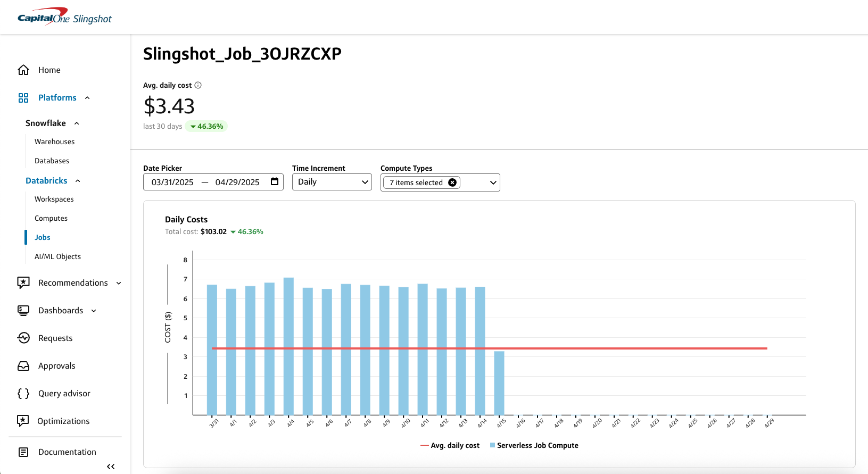Screen dimensions: 868x474
Task: Expand the Dashboards menu chevron
Action: pos(94,311)
